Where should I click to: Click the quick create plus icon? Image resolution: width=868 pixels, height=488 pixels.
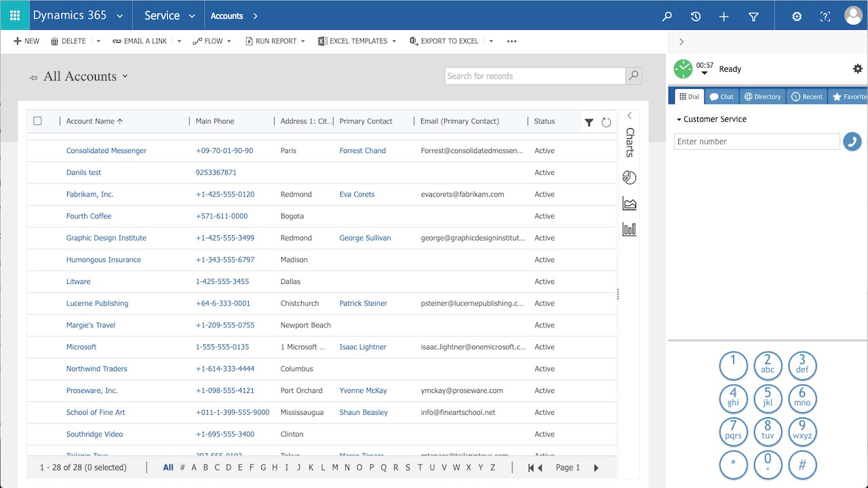(724, 16)
